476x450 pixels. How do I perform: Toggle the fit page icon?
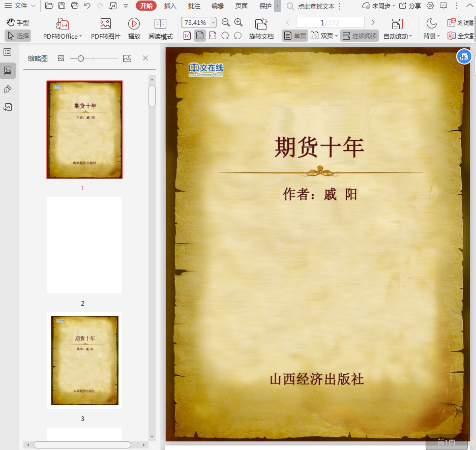pyautogui.click(x=200, y=36)
